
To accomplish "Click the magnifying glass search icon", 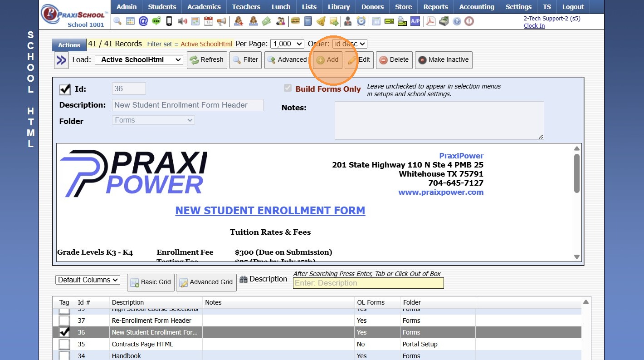I will point(117,21).
